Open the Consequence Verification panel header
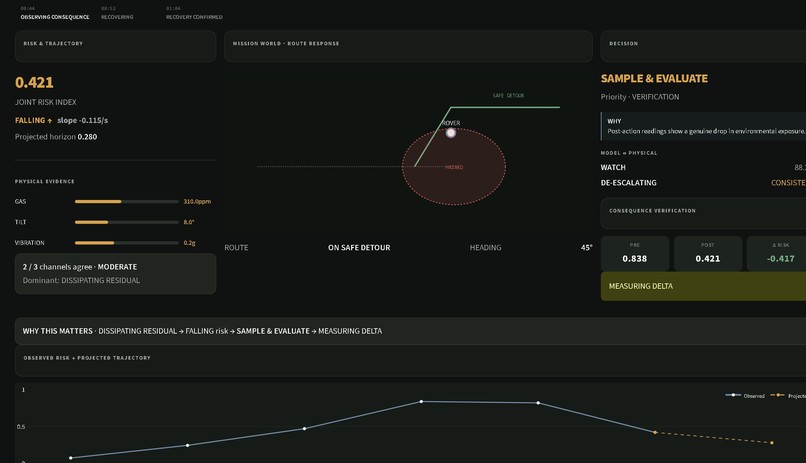This screenshot has width=806, height=463. pos(703,213)
